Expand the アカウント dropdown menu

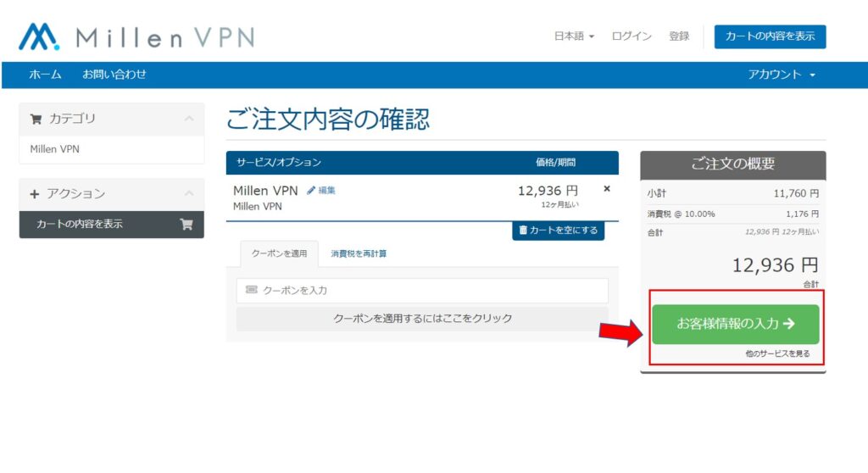[782, 75]
